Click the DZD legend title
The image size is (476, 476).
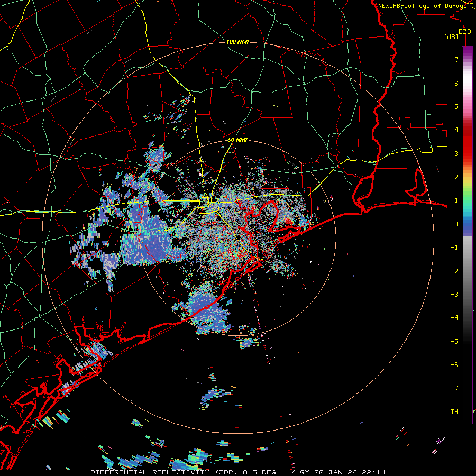[464, 32]
